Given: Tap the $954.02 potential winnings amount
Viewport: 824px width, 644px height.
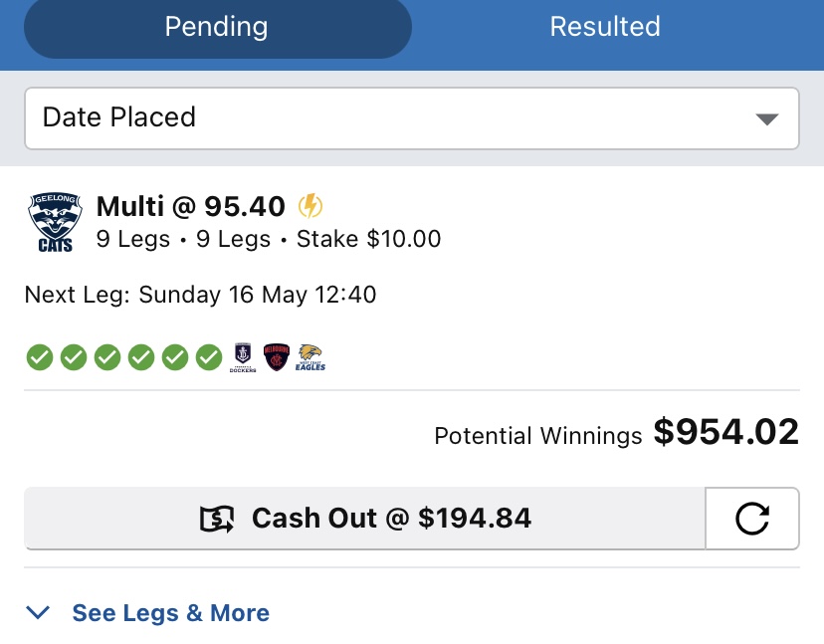Looking at the screenshot, I should pos(725,433).
